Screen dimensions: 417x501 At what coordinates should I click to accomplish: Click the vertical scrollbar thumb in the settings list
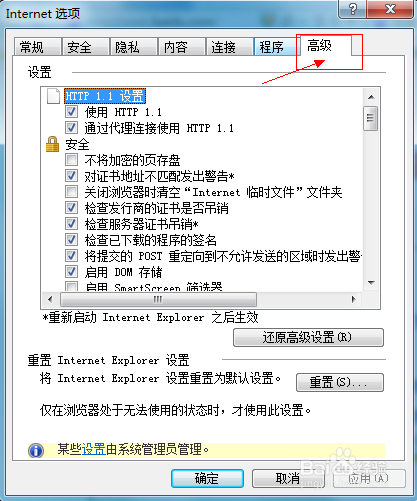pyautogui.click(x=371, y=118)
